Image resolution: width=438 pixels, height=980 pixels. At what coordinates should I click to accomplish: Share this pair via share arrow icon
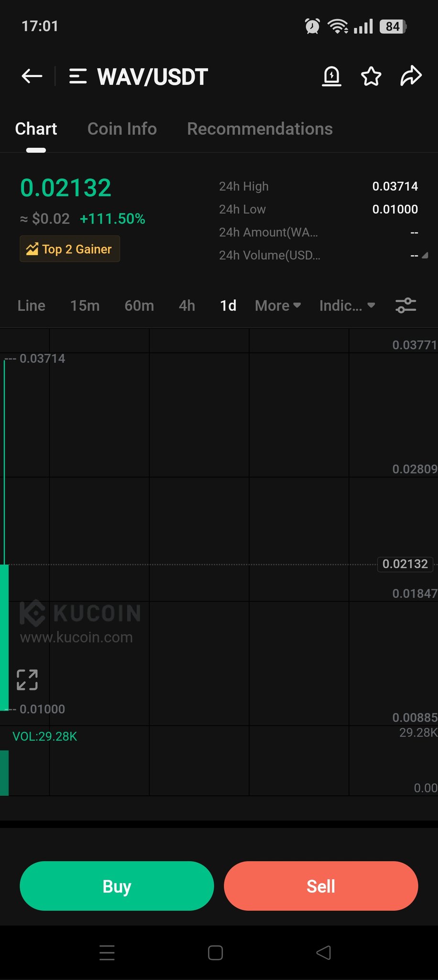[411, 76]
